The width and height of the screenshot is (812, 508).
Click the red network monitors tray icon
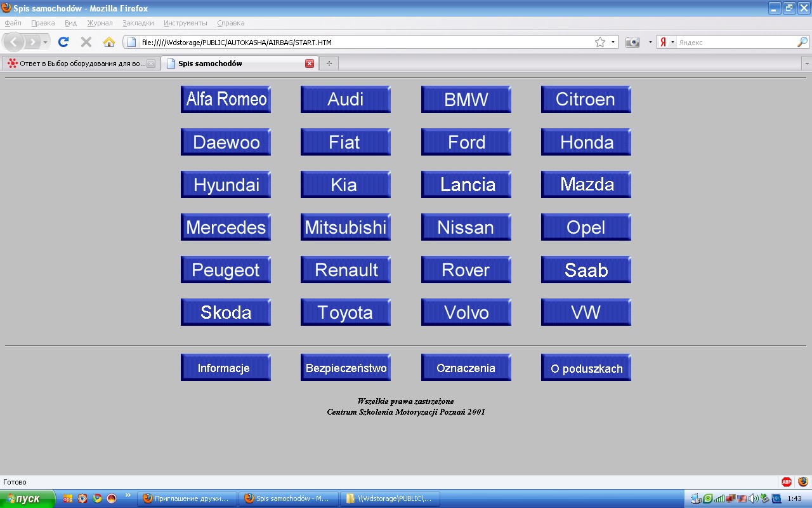730,498
